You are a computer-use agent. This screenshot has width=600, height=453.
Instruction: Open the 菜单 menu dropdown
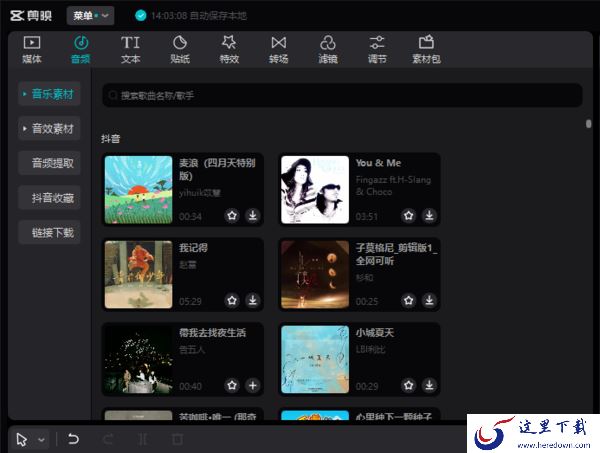point(90,16)
